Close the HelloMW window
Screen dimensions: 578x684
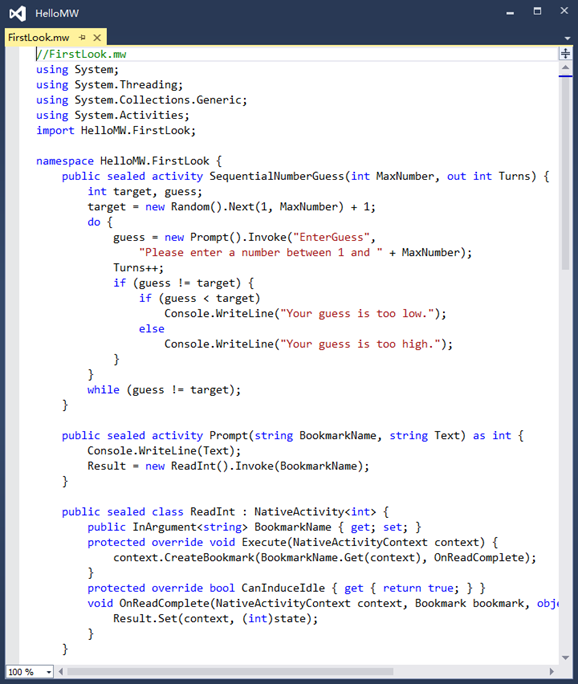coord(564,11)
